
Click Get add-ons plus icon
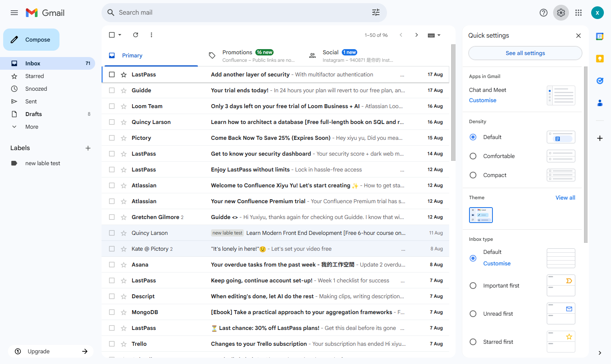[x=600, y=138]
